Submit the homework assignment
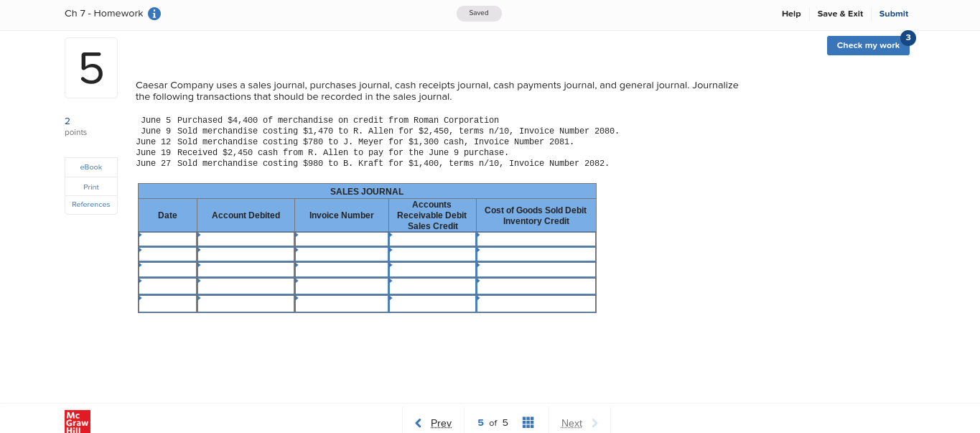Screen dimensions: 980x433 [x=893, y=13]
